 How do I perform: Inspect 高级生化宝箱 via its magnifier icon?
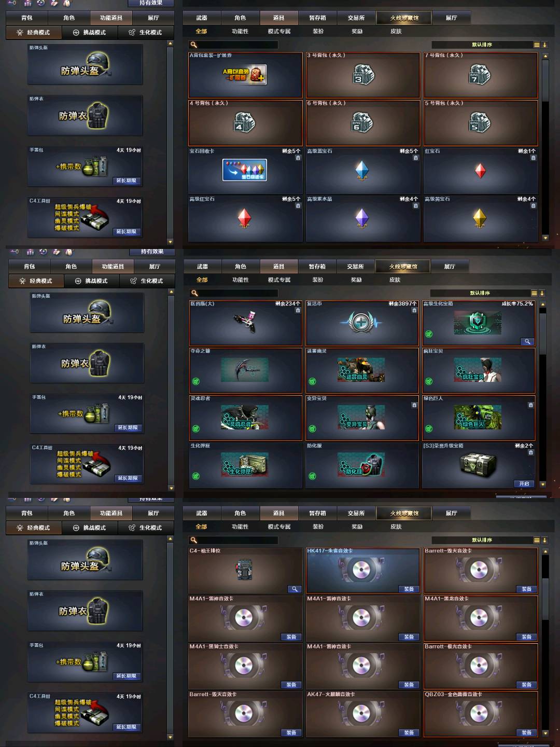[x=527, y=341]
